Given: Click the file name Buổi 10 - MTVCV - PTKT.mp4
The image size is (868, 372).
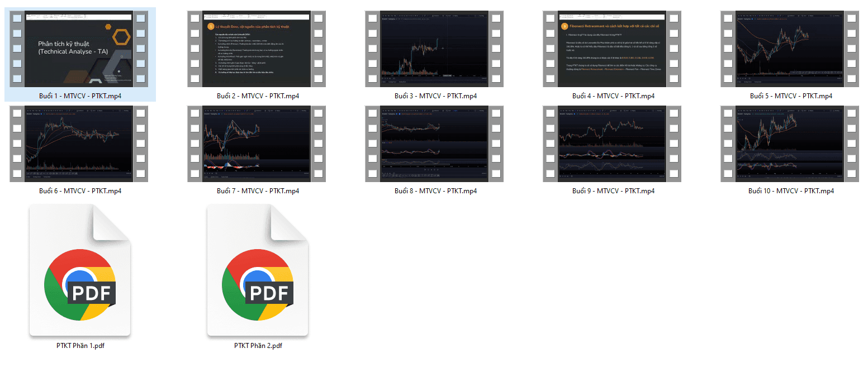Looking at the screenshot, I should pyautogui.click(x=791, y=191).
